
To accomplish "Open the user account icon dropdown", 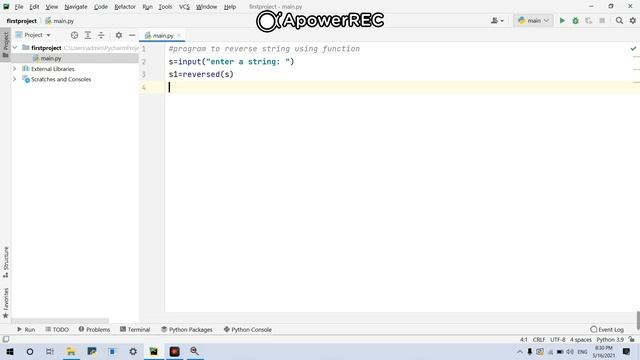I will pos(497,20).
